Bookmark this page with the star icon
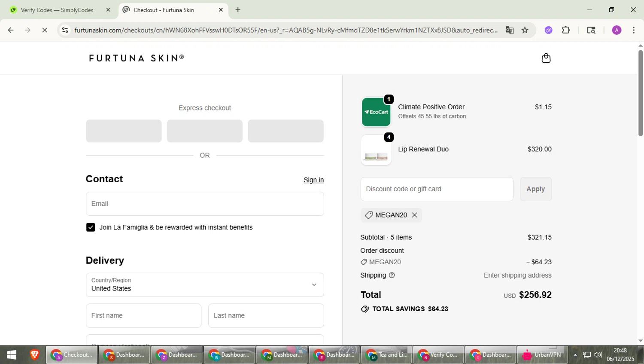 point(525,30)
